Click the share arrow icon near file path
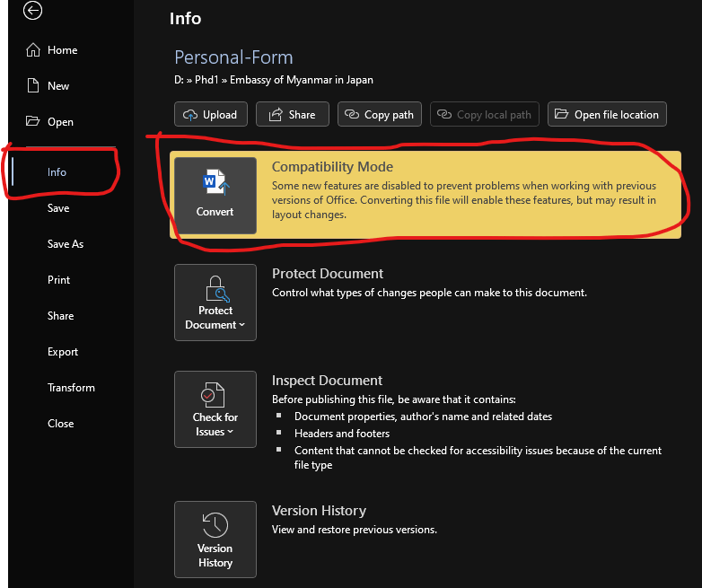The width and height of the screenshot is (702, 588). click(276, 115)
